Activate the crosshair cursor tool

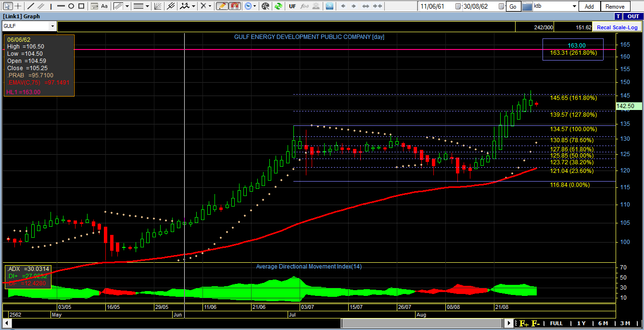coord(18,6)
